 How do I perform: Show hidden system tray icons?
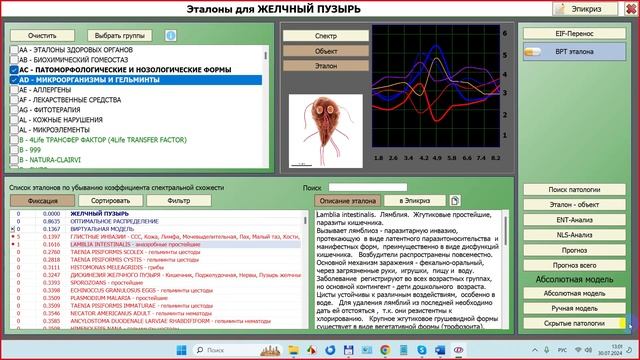tap(535, 350)
